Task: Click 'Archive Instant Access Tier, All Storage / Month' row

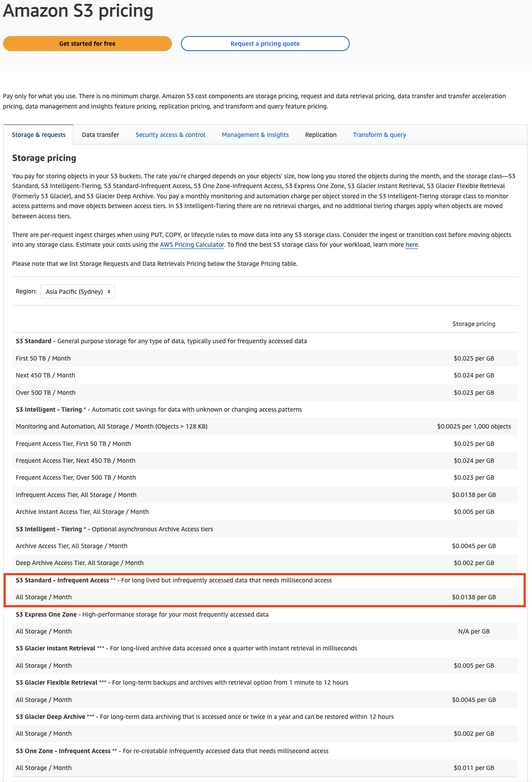Action: coord(265,512)
